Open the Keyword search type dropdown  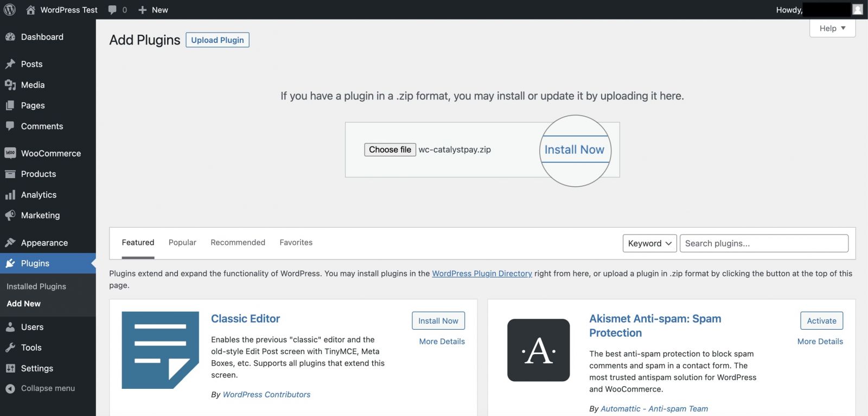(649, 243)
